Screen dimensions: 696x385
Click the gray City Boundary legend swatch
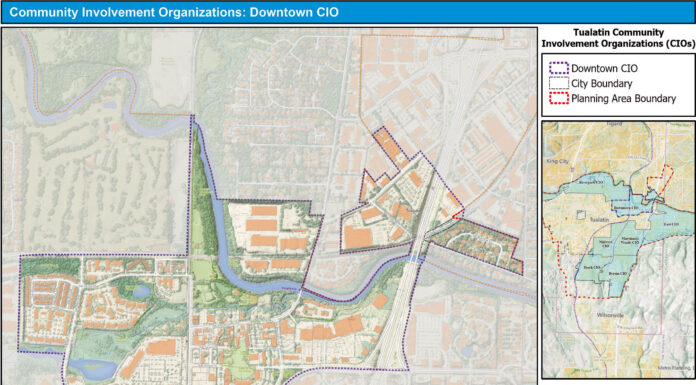point(558,83)
